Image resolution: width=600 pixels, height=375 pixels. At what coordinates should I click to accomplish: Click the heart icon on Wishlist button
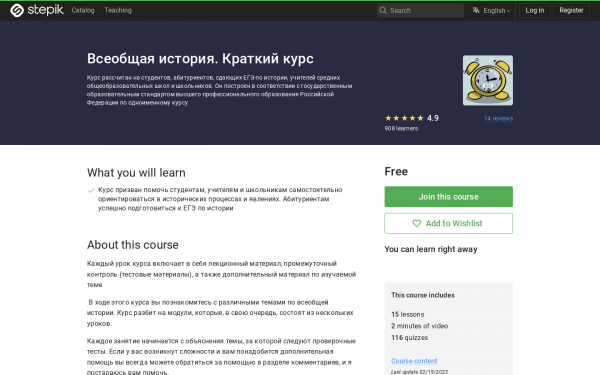(416, 223)
